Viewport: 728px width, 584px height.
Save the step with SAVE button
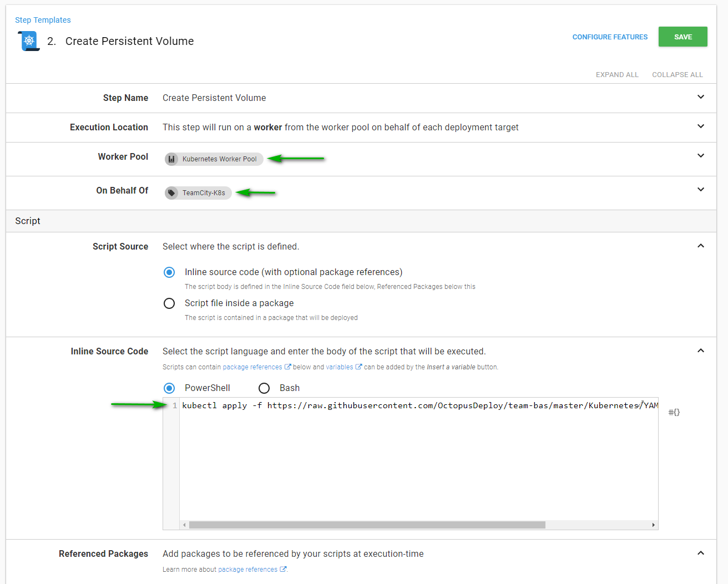coord(683,37)
